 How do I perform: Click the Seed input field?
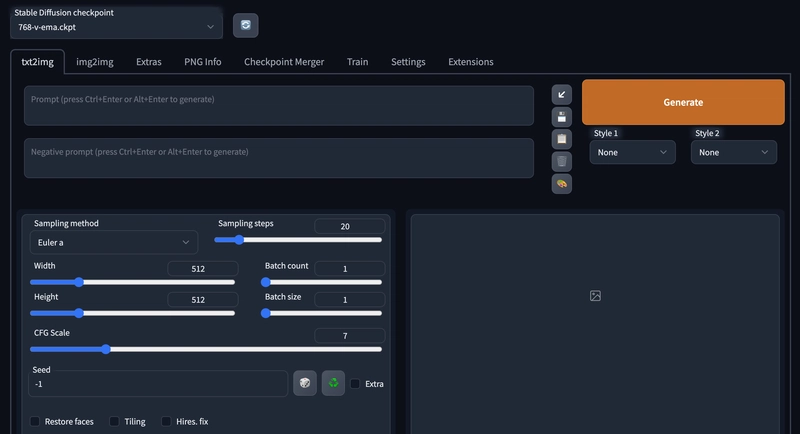pyautogui.click(x=158, y=384)
